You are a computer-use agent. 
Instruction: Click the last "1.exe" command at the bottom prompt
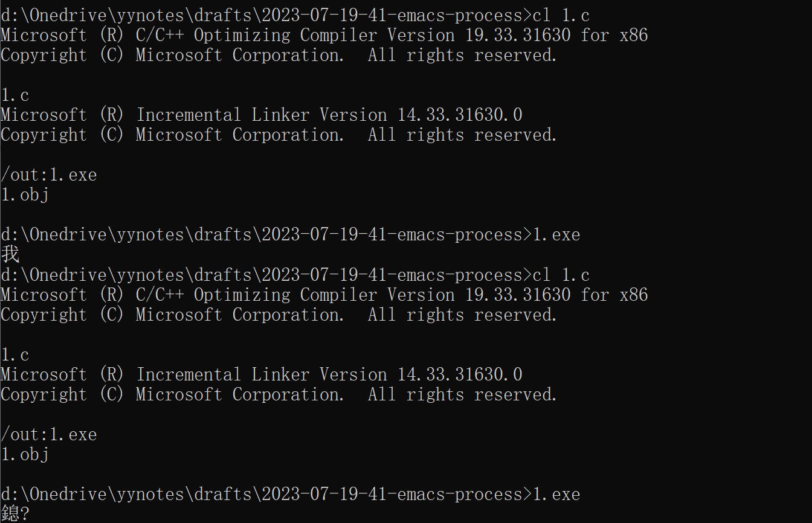[556, 494]
